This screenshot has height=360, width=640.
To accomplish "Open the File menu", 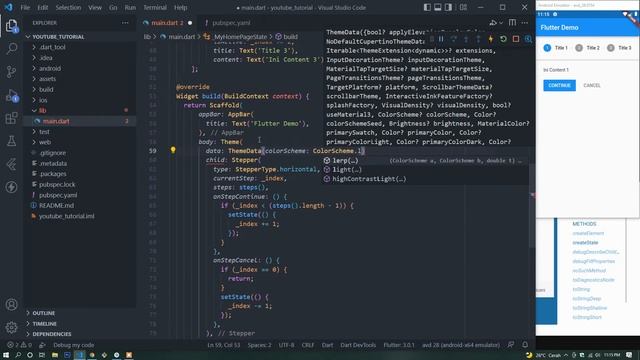I will [25, 7].
